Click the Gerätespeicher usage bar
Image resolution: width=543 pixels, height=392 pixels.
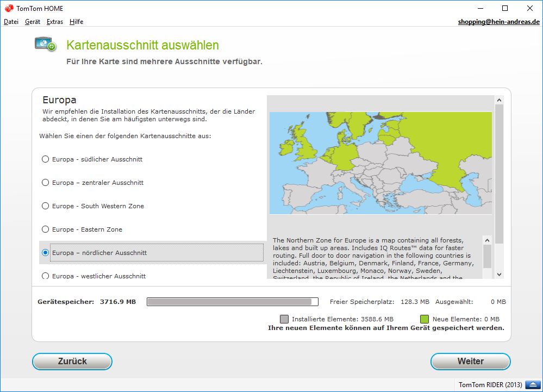pos(232,302)
